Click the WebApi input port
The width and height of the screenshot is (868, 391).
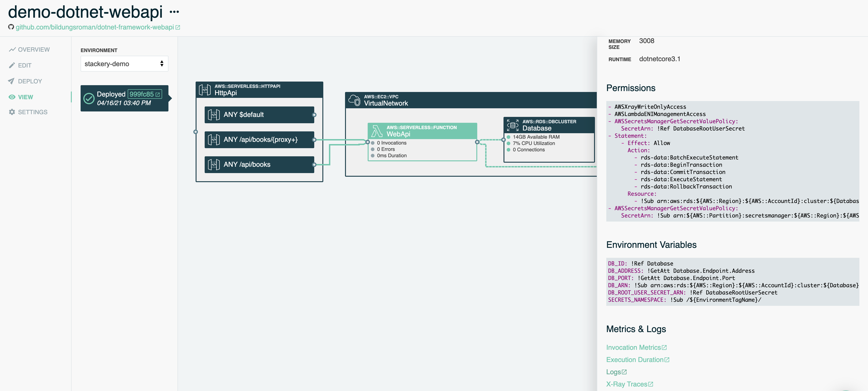click(x=368, y=142)
